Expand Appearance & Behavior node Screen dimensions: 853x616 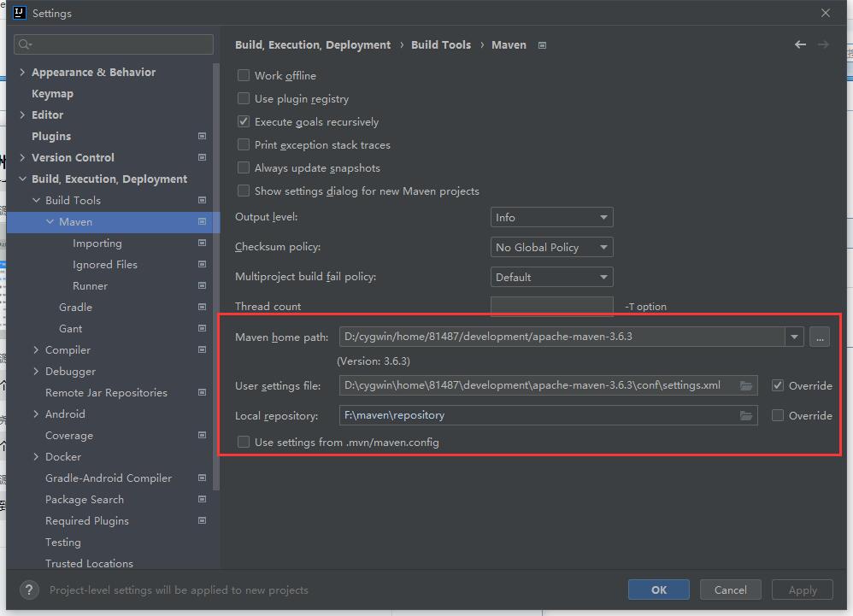pyautogui.click(x=21, y=72)
